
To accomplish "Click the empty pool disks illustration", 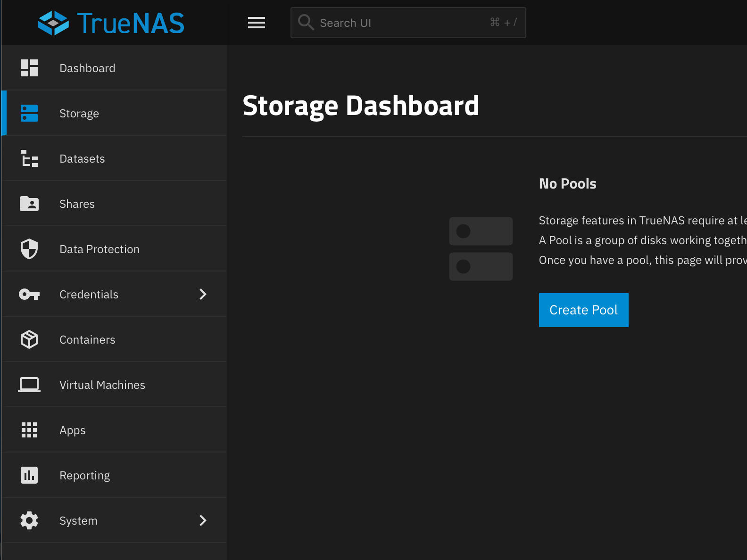I will point(481,249).
